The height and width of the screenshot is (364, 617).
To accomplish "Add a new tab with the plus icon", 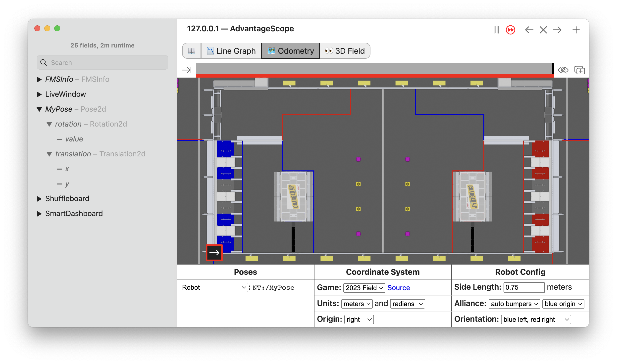I will click(x=576, y=30).
